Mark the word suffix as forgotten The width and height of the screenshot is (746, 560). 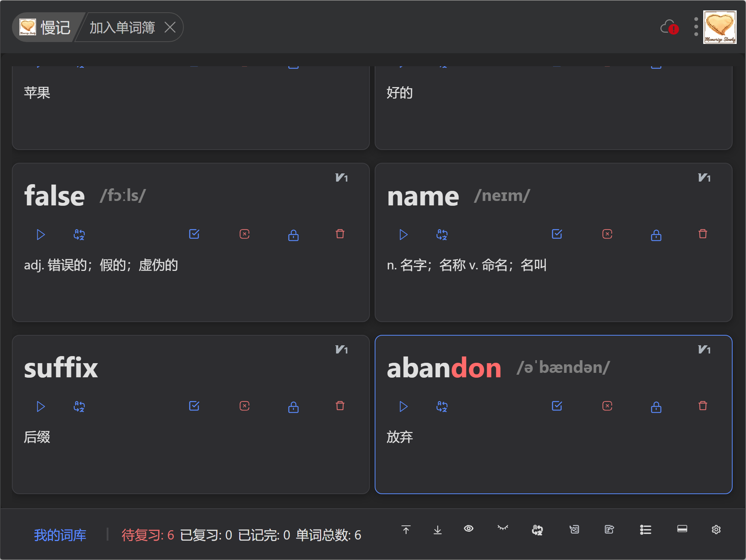[x=244, y=406]
